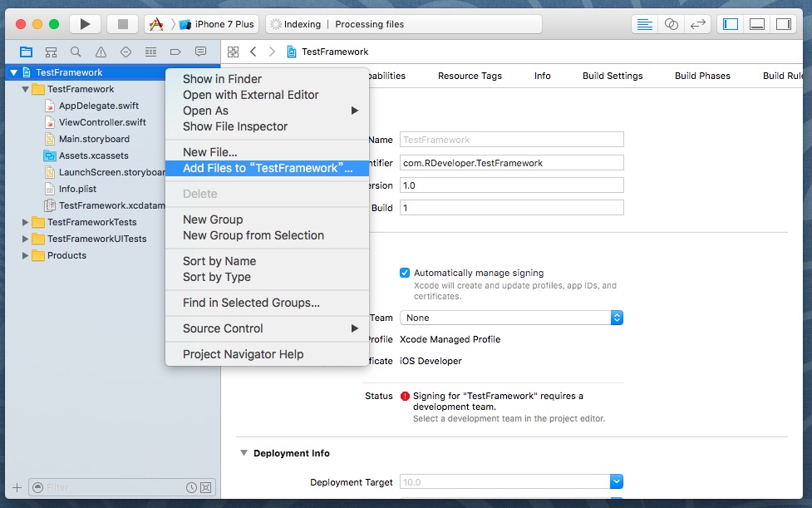
Task: Open the Breakpoint navigator
Action: 175,52
